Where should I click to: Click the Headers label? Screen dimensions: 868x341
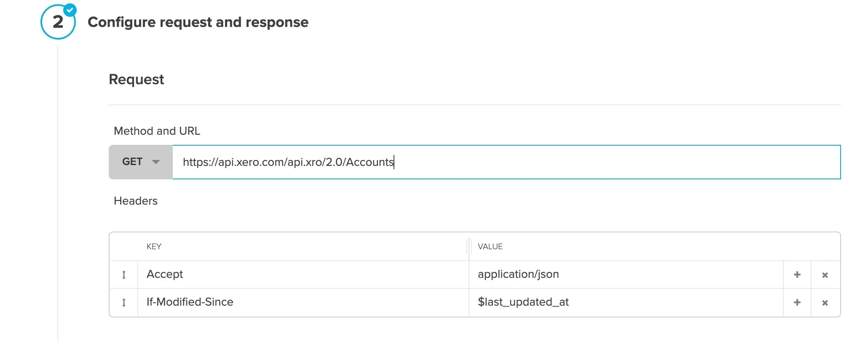[x=136, y=201]
